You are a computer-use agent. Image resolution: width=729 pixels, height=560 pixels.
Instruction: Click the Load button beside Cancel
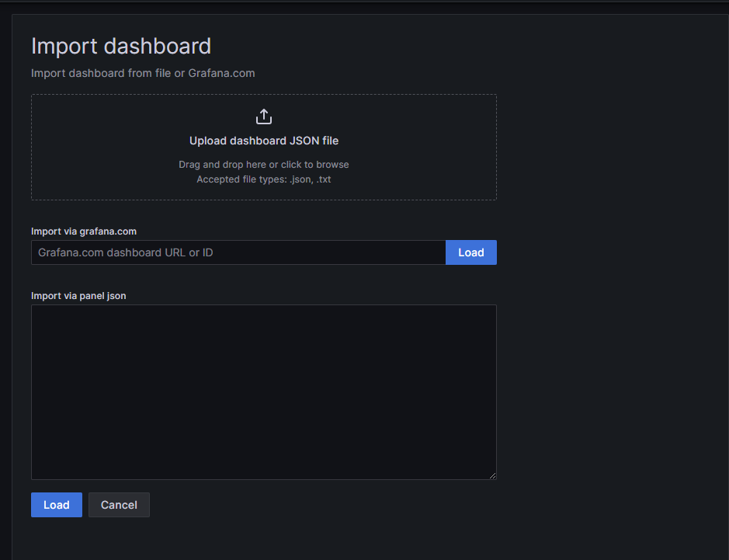pyautogui.click(x=57, y=505)
